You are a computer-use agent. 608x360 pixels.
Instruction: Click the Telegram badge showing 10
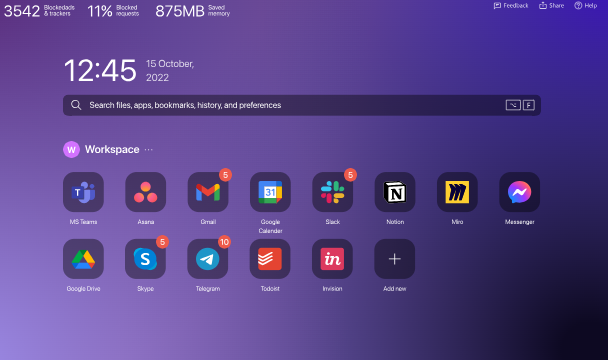224,242
